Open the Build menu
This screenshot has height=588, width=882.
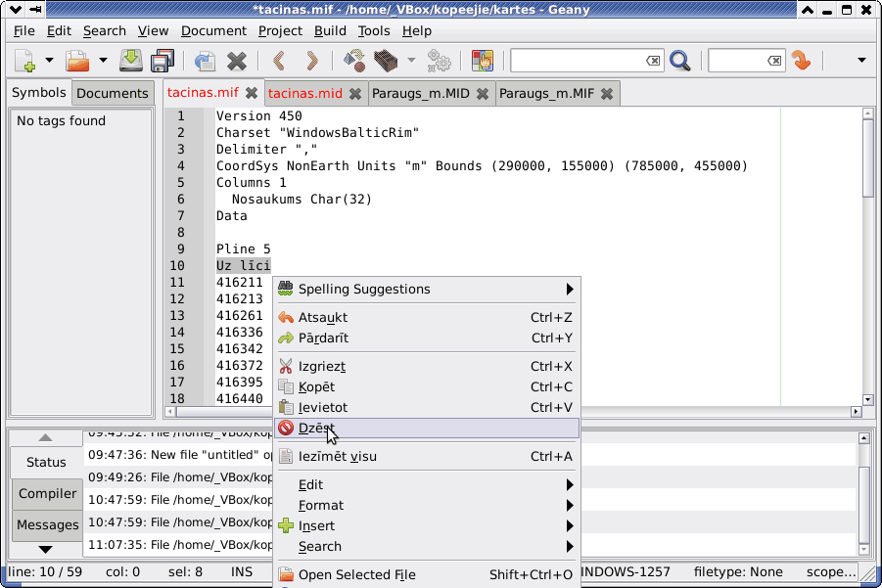[x=330, y=31]
